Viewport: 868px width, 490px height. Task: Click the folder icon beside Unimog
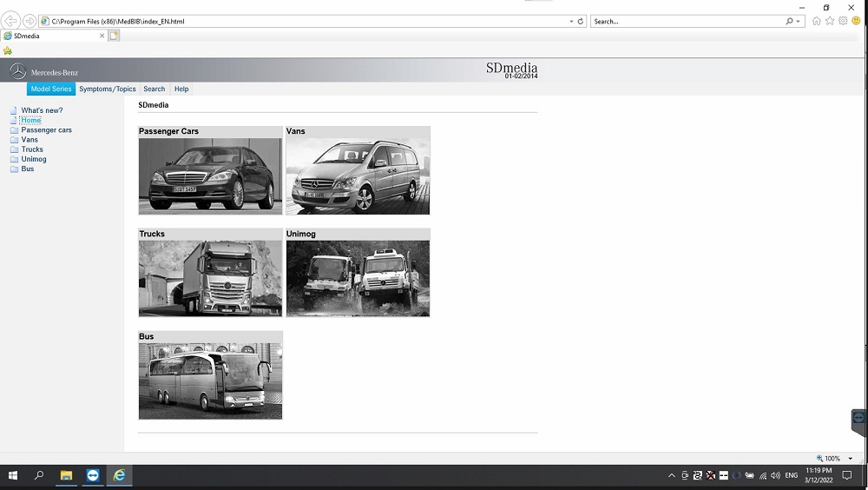point(15,160)
